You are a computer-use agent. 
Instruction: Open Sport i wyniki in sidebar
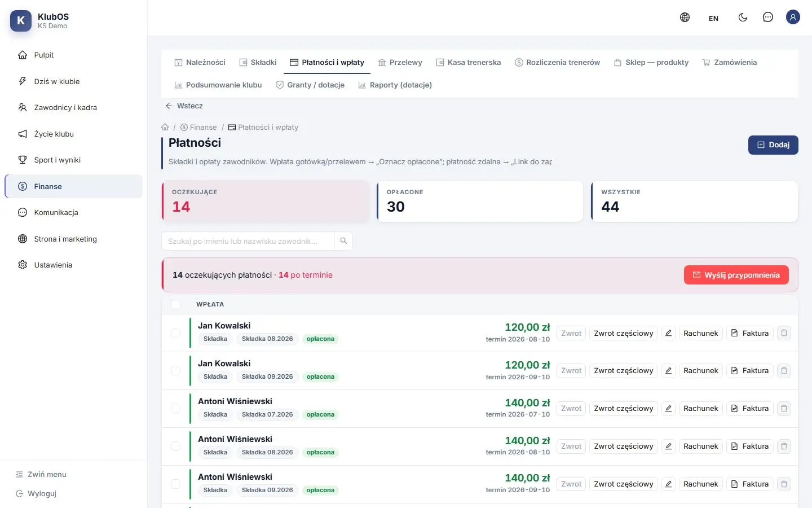(x=73, y=160)
